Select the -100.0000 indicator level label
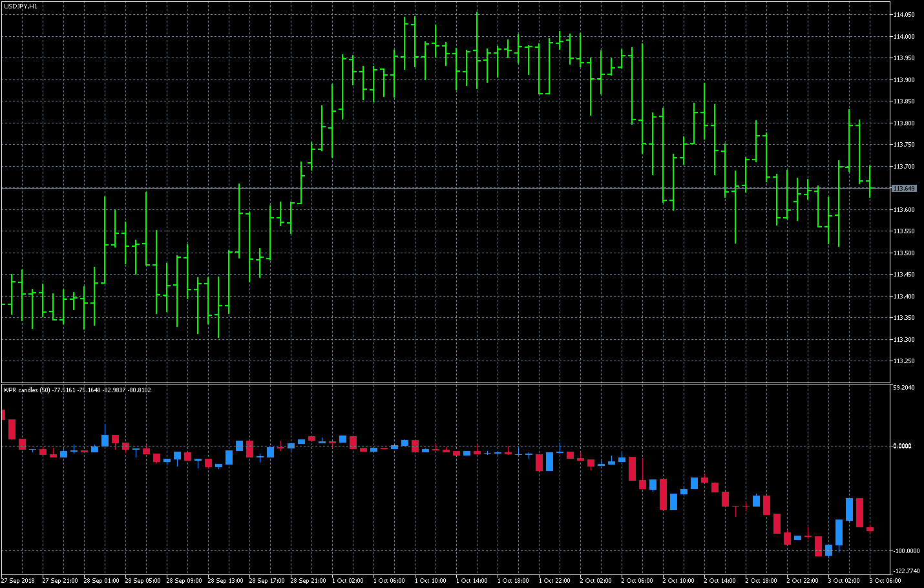Viewport: 924px width, 588px height. tap(906, 551)
